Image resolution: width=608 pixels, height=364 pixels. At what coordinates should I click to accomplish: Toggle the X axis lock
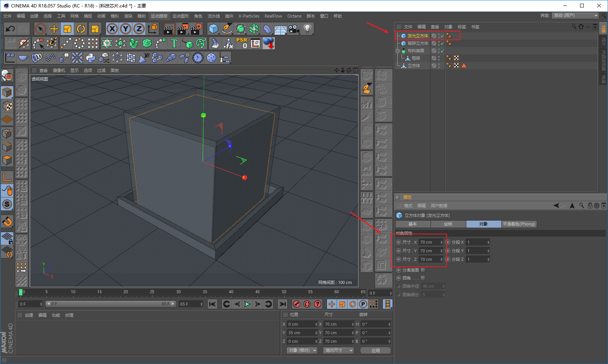(112, 29)
